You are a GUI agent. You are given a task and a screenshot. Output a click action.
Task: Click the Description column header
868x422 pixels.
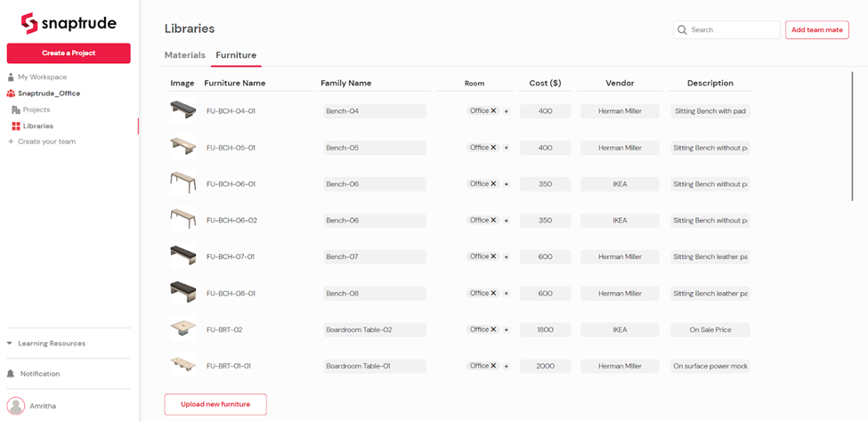pos(710,83)
